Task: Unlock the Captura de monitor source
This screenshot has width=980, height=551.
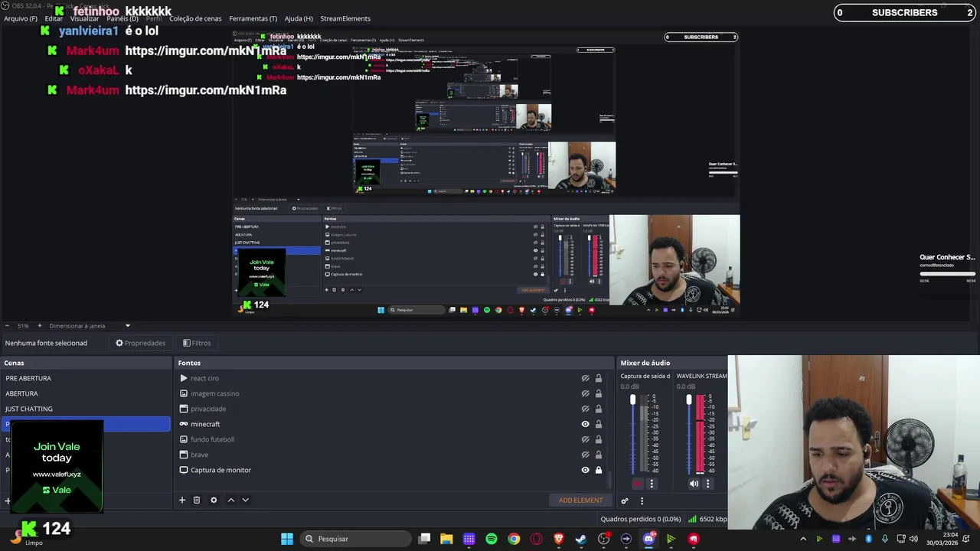Action: click(599, 470)
